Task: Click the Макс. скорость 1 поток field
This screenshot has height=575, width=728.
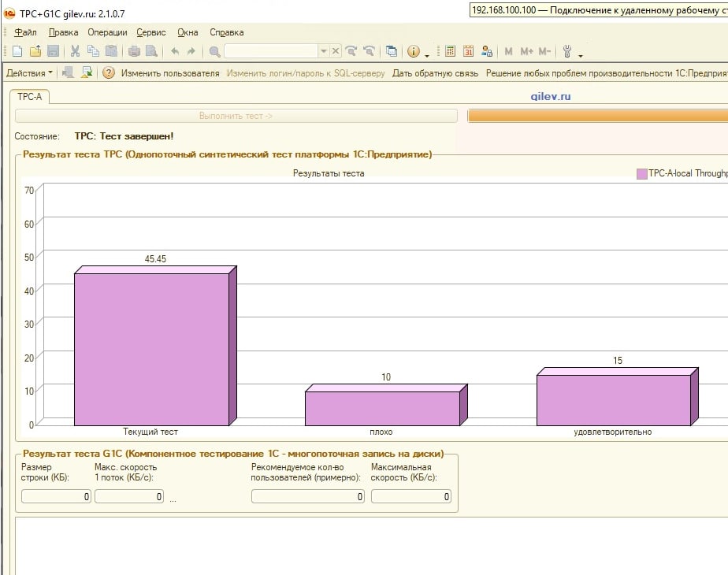Action: 129,496
